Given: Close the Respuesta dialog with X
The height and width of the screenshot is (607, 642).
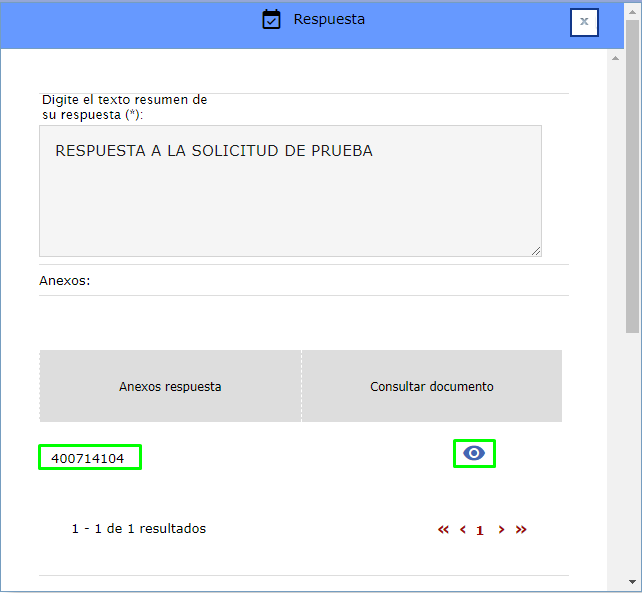Looking at the screenshot, I should click(584, 22).
